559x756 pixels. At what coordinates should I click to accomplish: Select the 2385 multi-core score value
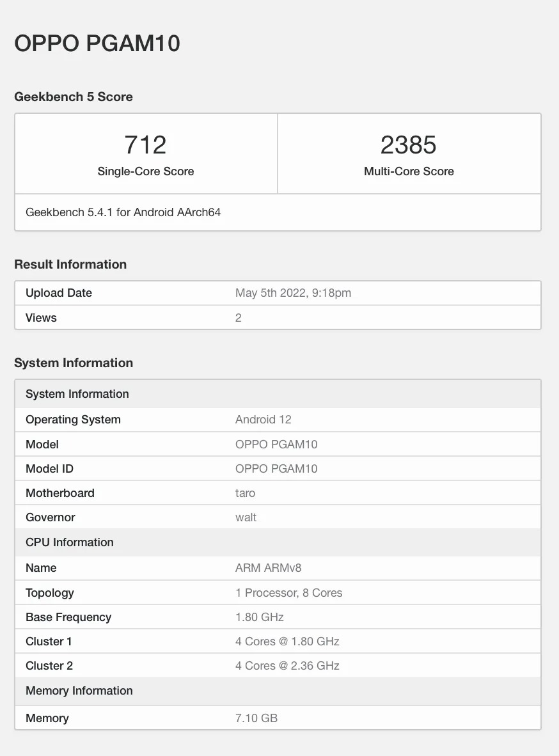point(409,145)
